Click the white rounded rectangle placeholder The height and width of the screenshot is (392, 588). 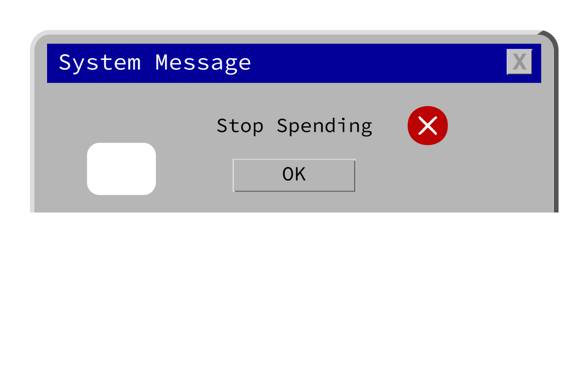tap(122, 169)
